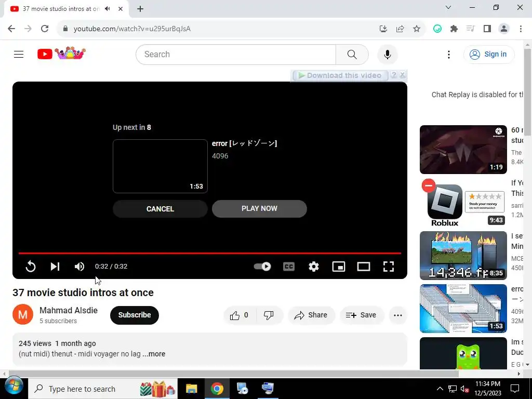This screenshot has width=532, height=399.
Task: Open Mahmad Alsdie channel avatar
Action: [23, 314]
